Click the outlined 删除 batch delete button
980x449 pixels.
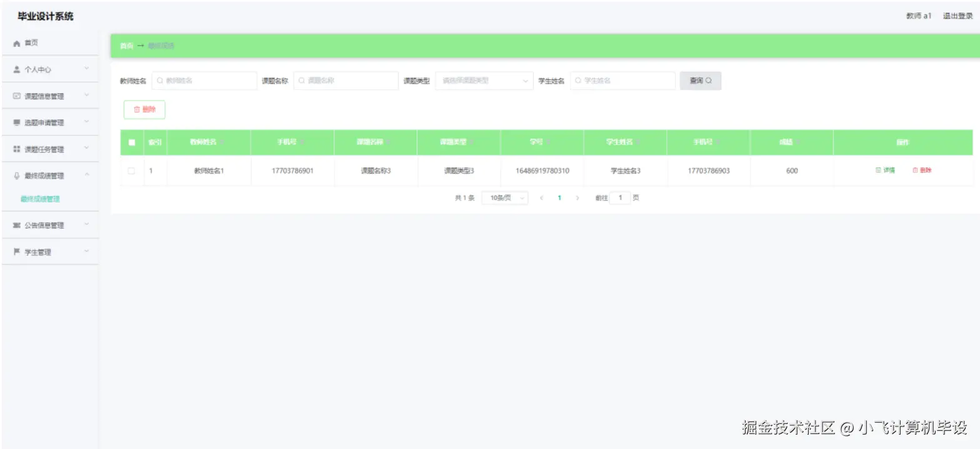coord(144,109)
